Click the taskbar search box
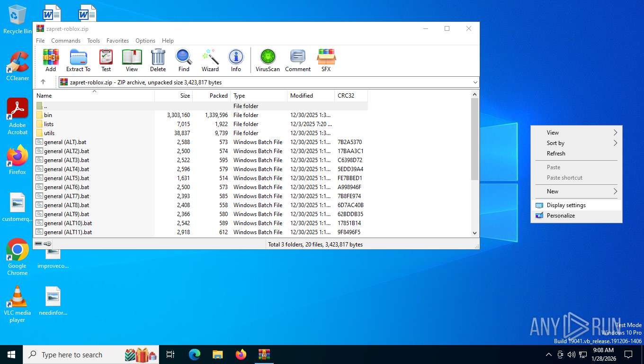 (x=92, y=355)
